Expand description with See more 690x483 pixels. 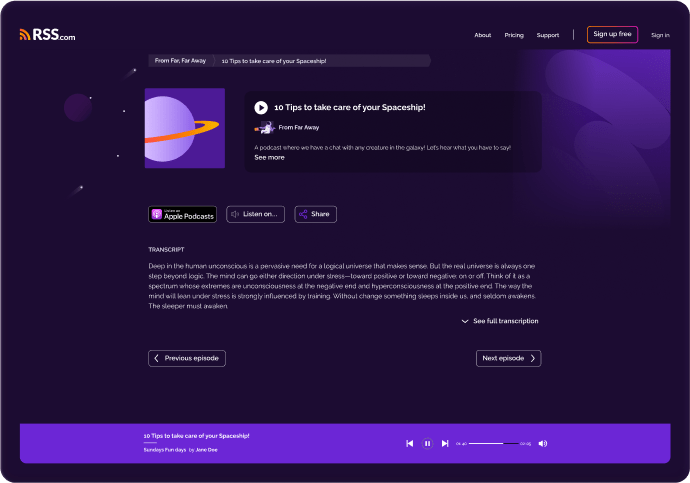click(x=269, y=157)
